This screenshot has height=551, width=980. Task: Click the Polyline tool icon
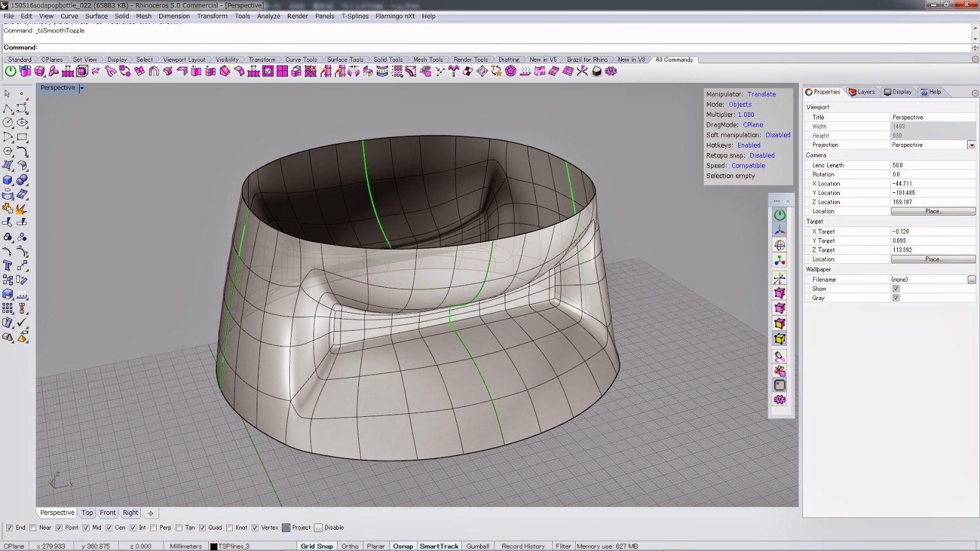[x=8, y=108]
